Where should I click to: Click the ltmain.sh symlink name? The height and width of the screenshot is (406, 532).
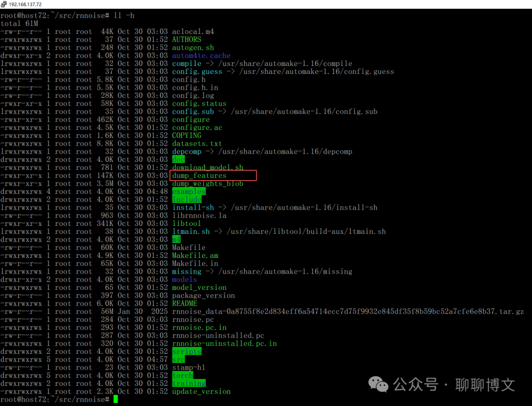click(x=191, y=231)
